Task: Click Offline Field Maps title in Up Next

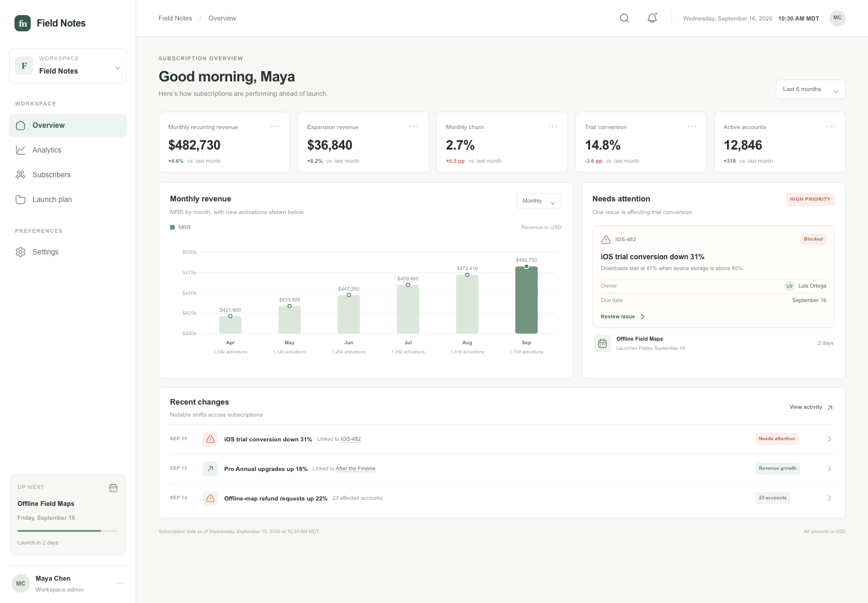Action: point(46,504)
